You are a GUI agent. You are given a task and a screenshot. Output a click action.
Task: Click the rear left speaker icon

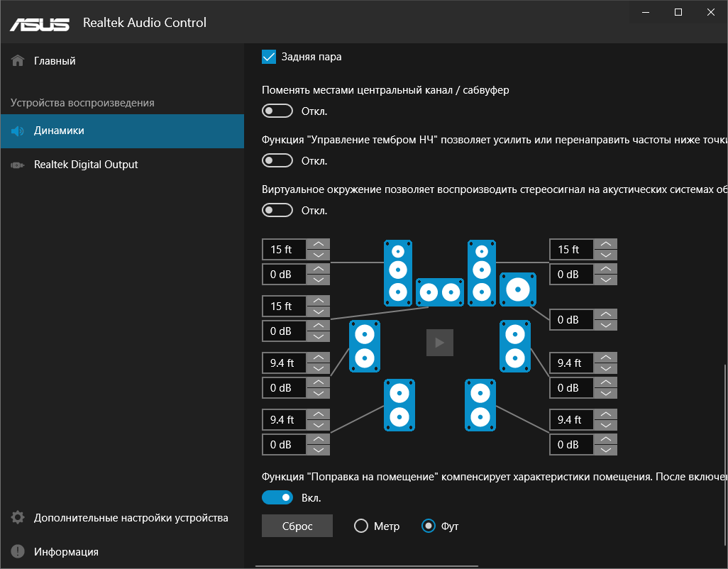click(399, 404)
